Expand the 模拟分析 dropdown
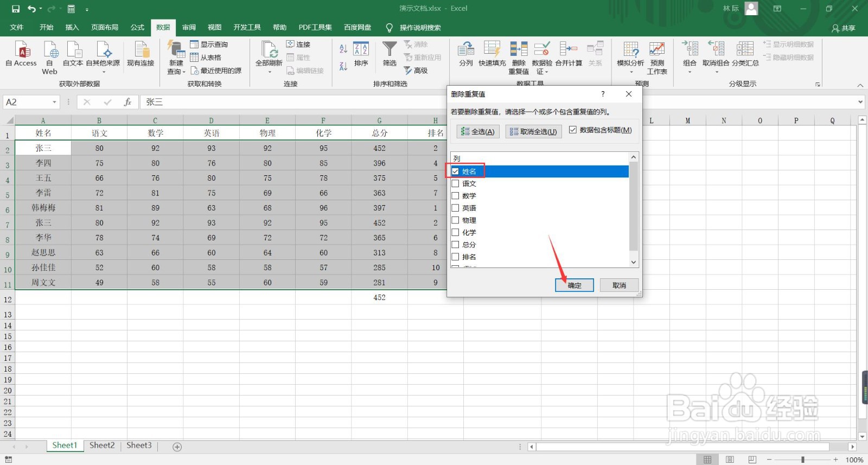This screenshot has width=868, height=465. click(x=631, y=72)
